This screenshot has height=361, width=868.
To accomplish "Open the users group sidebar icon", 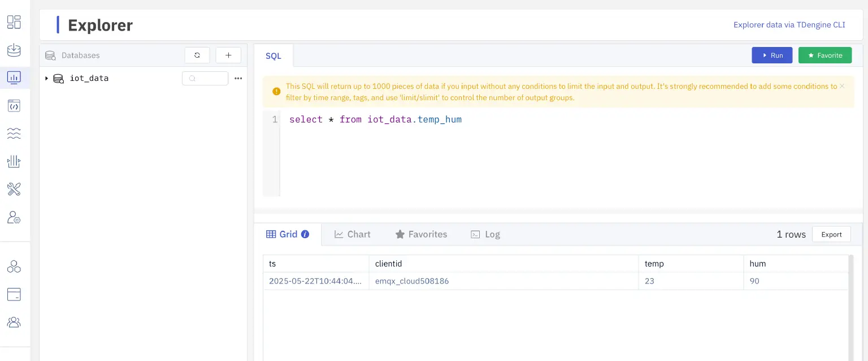I will point(14,323).
